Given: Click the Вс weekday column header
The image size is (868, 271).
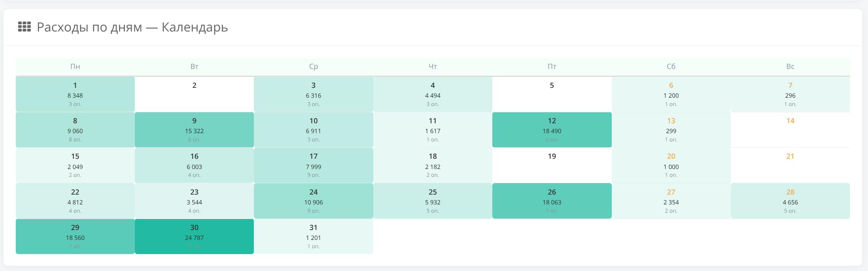Looking at the screenshot, I should pos(790,67).
